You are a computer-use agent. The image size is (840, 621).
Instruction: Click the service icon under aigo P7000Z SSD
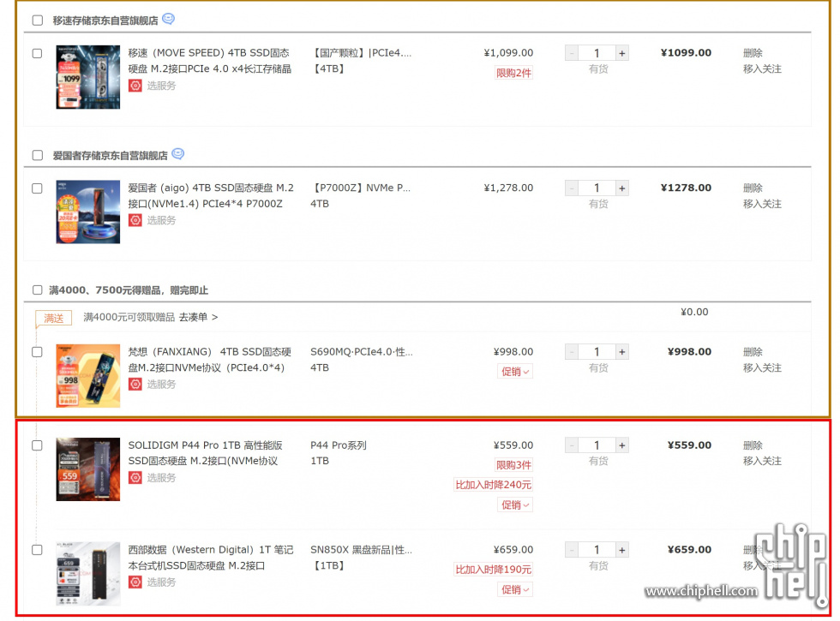click(x=135, y=220)
